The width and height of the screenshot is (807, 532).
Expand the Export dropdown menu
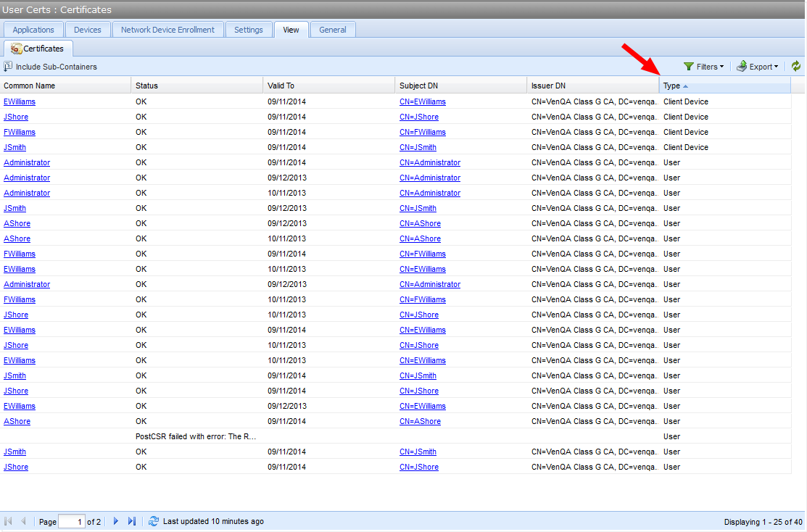pos(776,67)
